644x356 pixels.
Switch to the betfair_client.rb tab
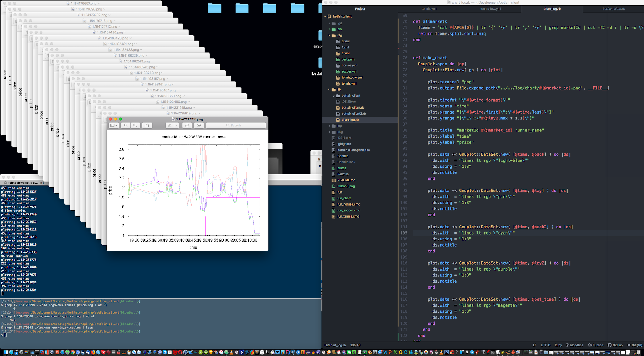click(x=614, y=9)
